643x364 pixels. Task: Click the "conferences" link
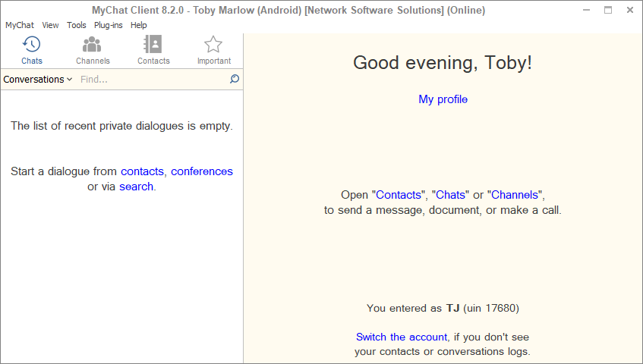(202, 171)
